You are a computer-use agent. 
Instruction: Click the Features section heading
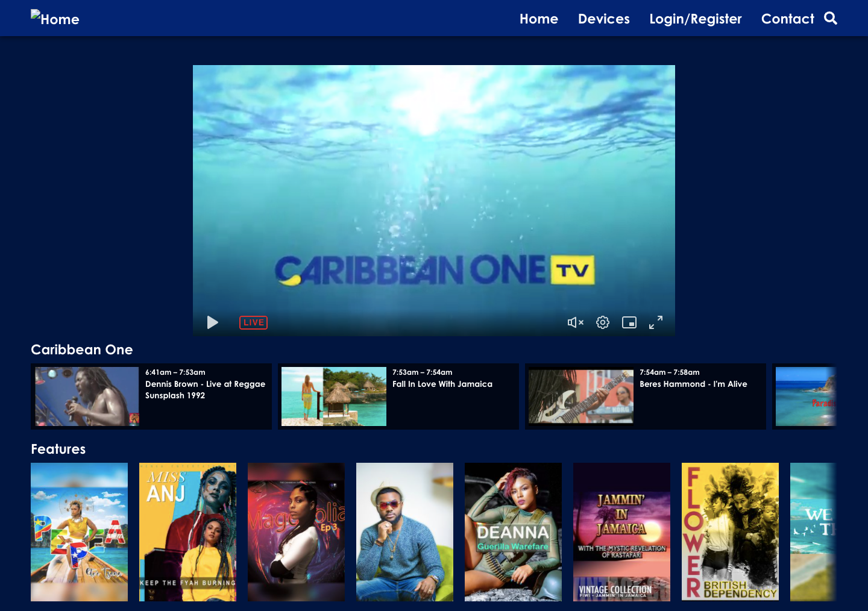pyautogui.click(x=58, y=449)
